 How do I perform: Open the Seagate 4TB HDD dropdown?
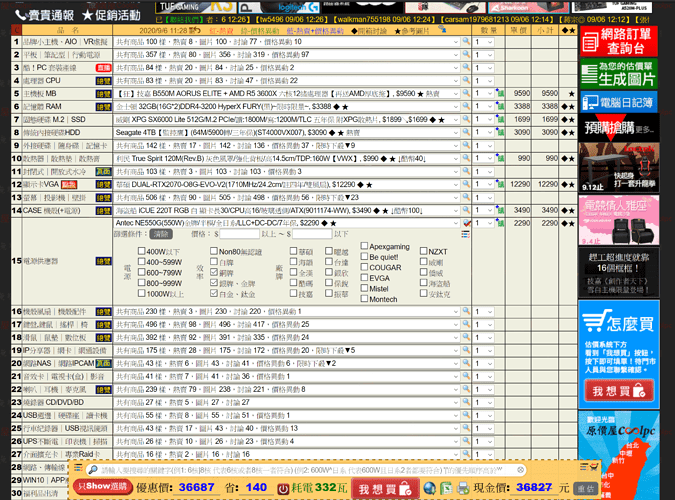point(287,133)
